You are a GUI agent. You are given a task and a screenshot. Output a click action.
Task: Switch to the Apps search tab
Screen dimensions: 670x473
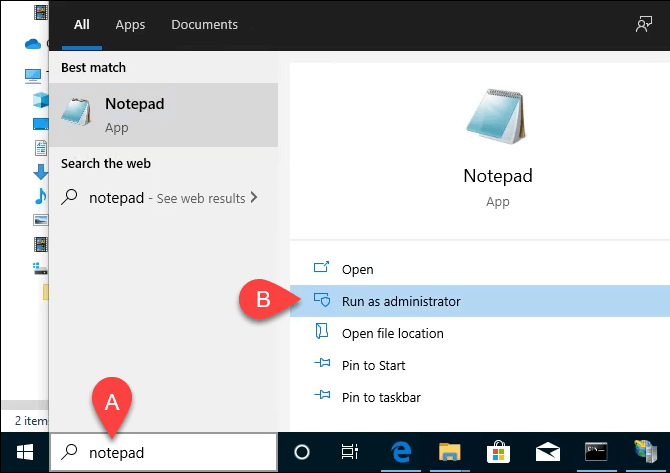[130, 24]
